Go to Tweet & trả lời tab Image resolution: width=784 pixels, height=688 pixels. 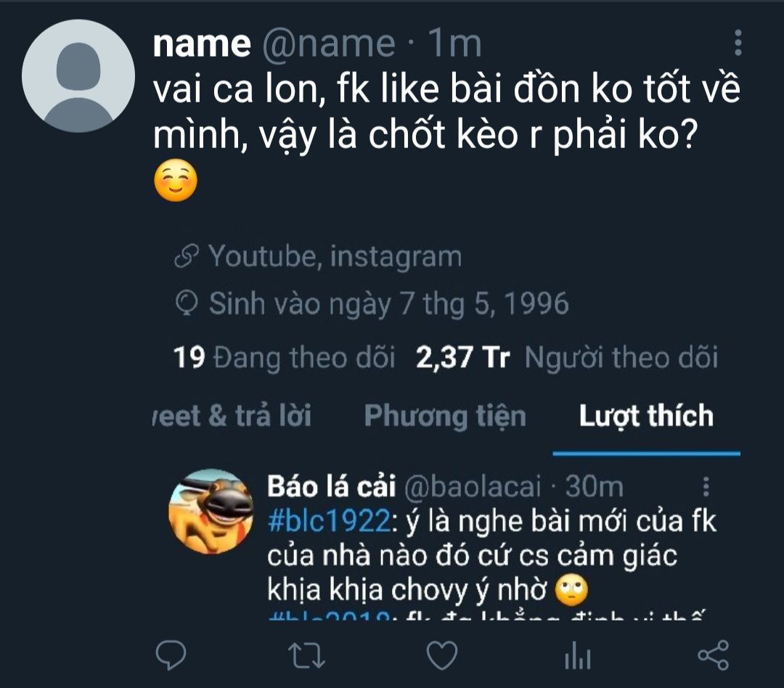(x=232, y=417)
